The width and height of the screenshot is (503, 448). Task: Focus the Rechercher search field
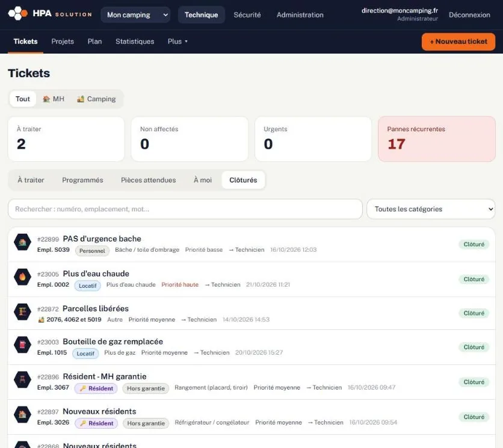click(185, 209)
